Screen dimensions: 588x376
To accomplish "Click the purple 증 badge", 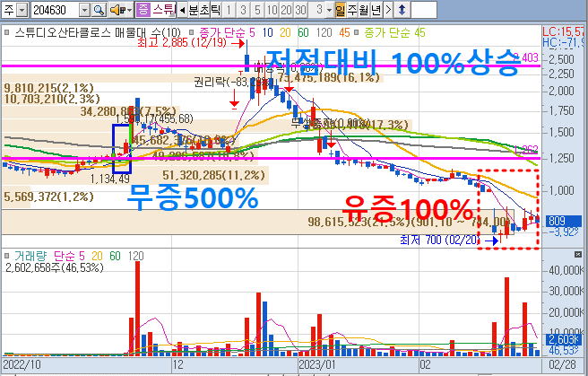I will [x=143, y=10].
